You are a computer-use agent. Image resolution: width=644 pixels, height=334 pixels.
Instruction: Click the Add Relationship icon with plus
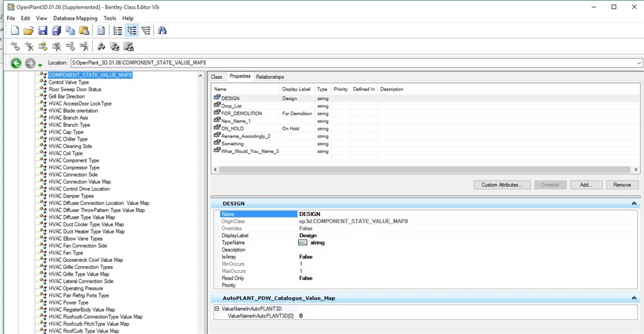[70, 47]
